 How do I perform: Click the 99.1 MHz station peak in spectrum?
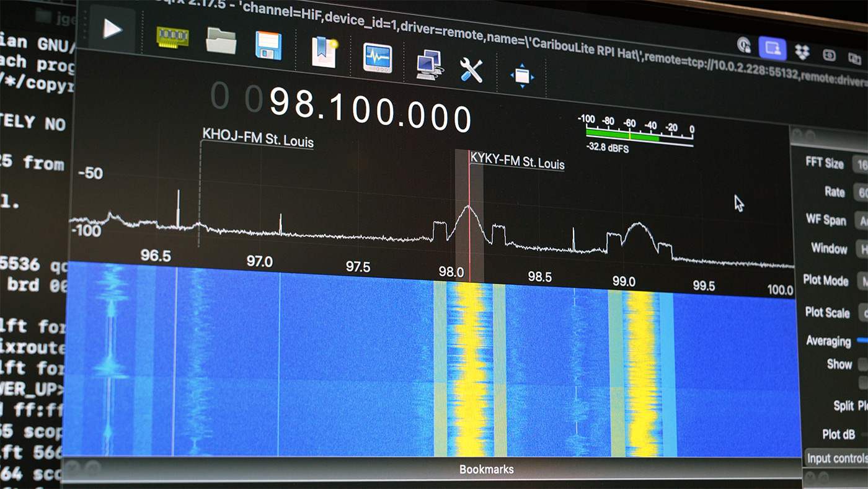coord(639,225)
